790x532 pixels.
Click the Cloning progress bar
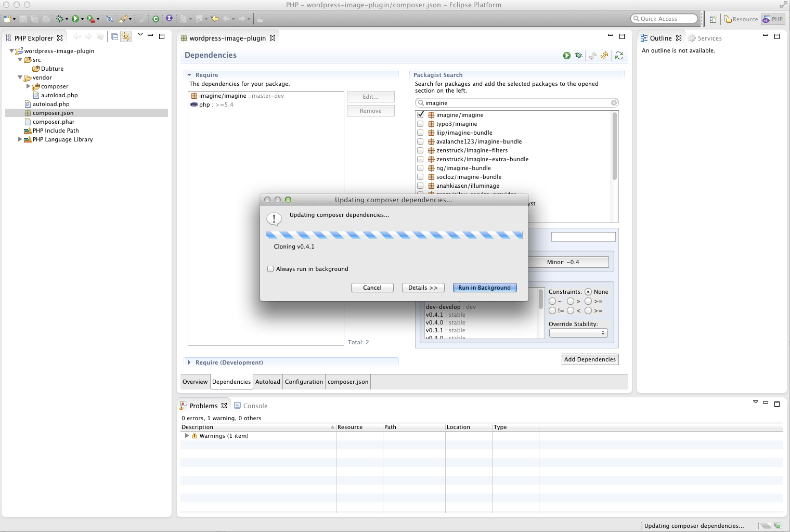pyautogui.click(x=394, y=236)
